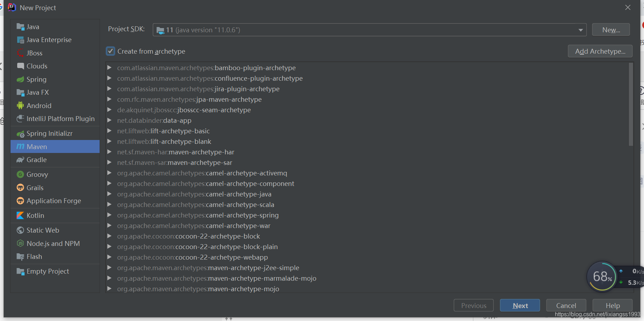This screenshot has width=644, height=321.
Task: Click the Empty Project folder icon
Action: 20,272
